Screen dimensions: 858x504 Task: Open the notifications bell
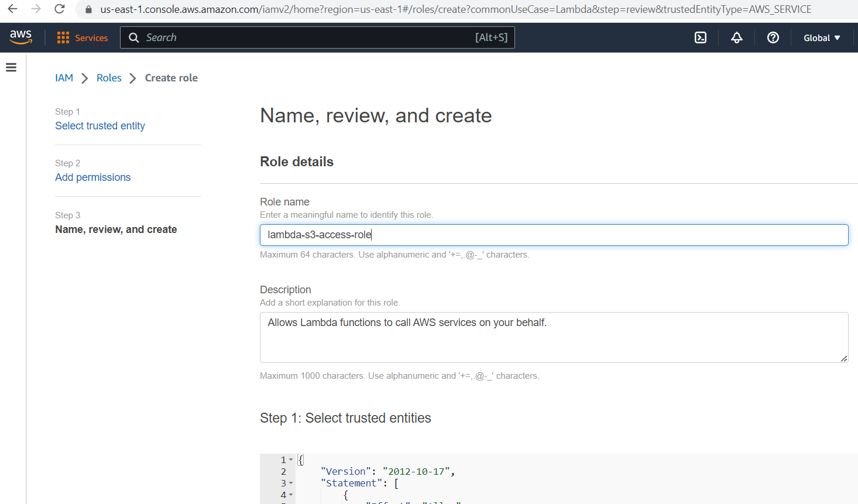[x=736, y=37]
